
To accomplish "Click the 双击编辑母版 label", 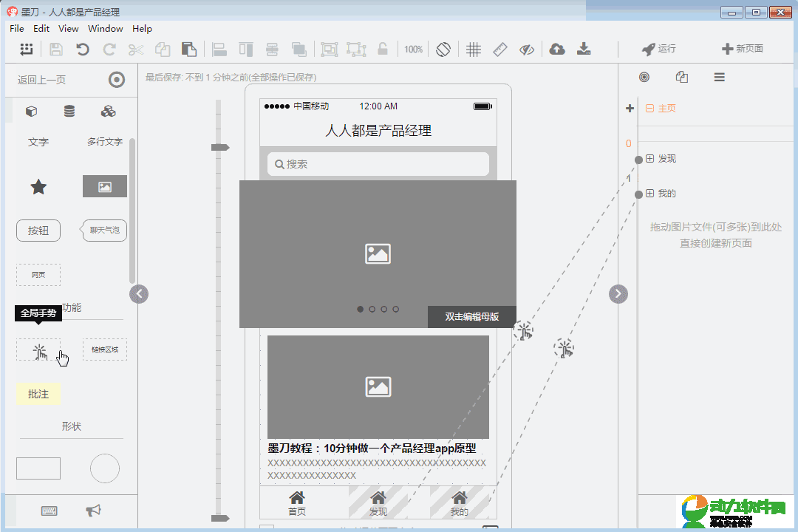I will coord(471,317).
